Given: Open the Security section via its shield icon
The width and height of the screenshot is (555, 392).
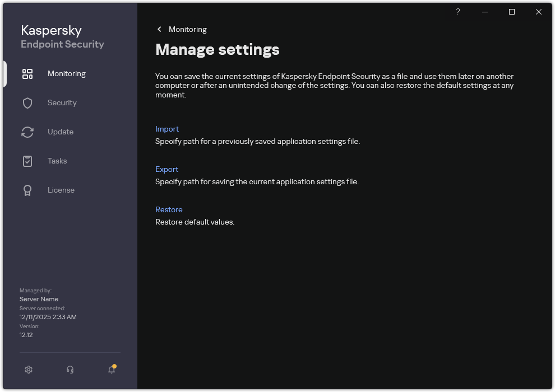Looking at the screenshot, I should [27, 102].
